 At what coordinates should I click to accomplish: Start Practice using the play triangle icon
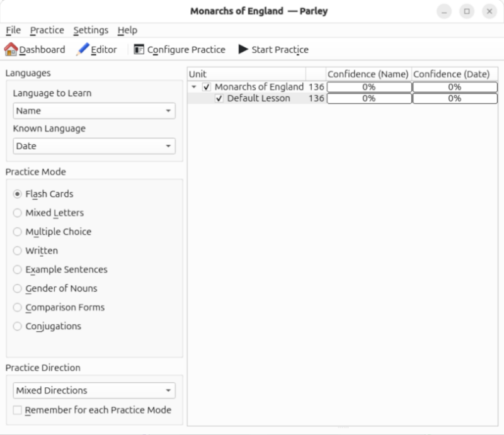(x=244, y=49)
